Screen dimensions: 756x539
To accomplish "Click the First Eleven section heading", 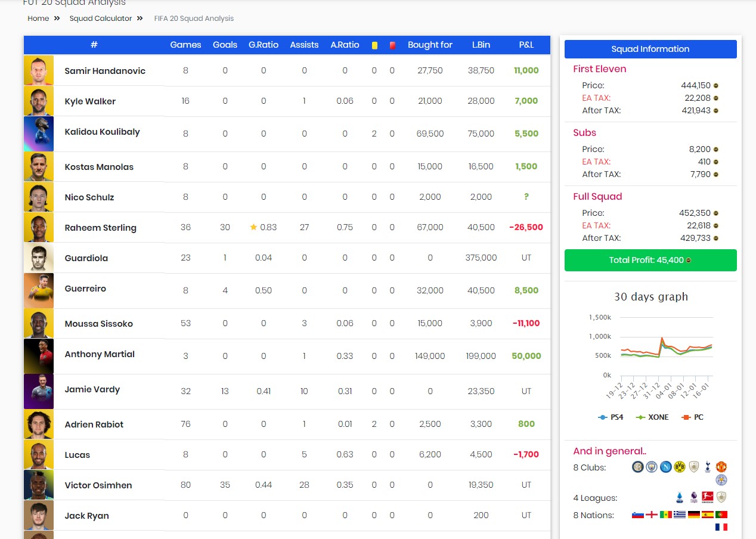I will [x=600, y=69].
